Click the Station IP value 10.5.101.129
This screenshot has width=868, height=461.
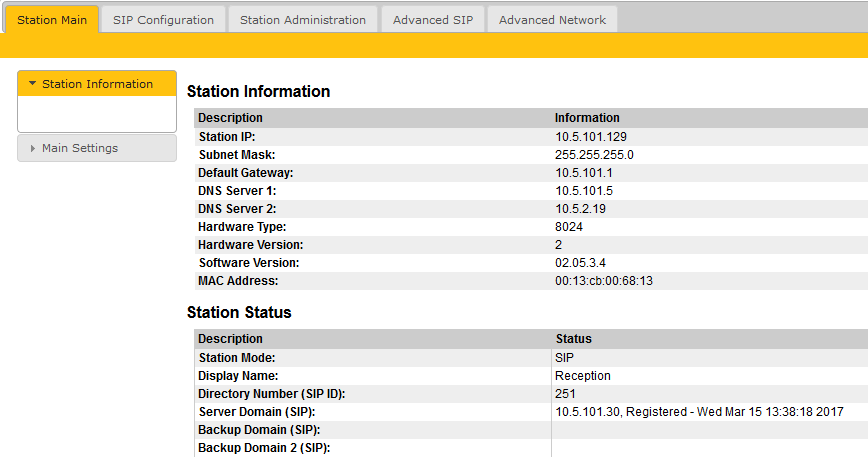(591, 137)
